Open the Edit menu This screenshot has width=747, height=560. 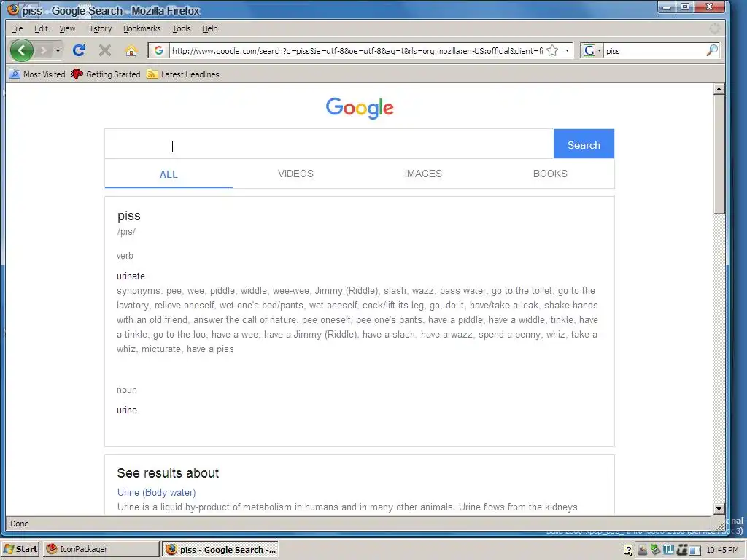(41, 28)
